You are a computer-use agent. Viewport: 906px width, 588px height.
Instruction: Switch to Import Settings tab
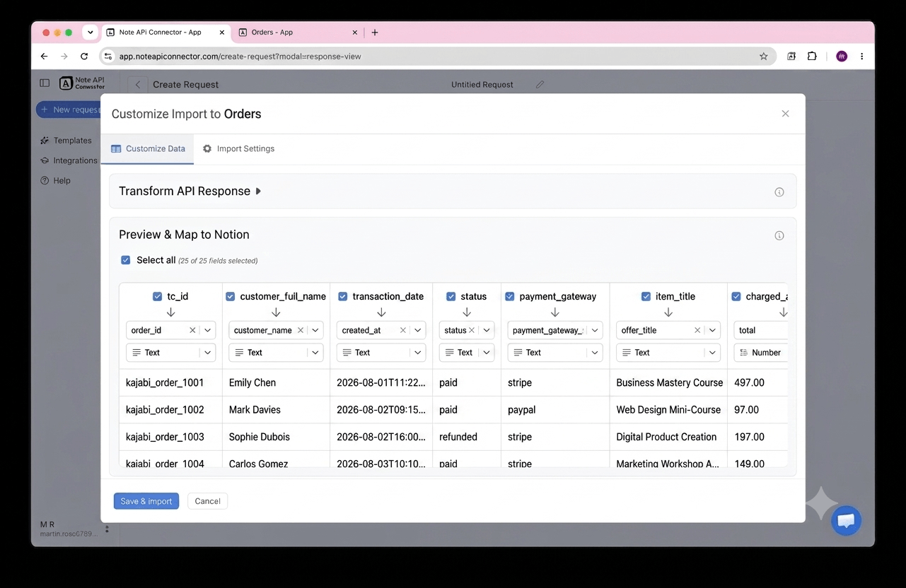238,149
